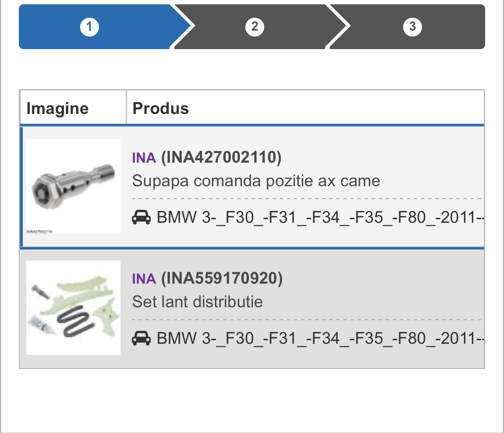504x433 pixels.
Task: Click the car icon in the first product row
Action: click(141, 217)
